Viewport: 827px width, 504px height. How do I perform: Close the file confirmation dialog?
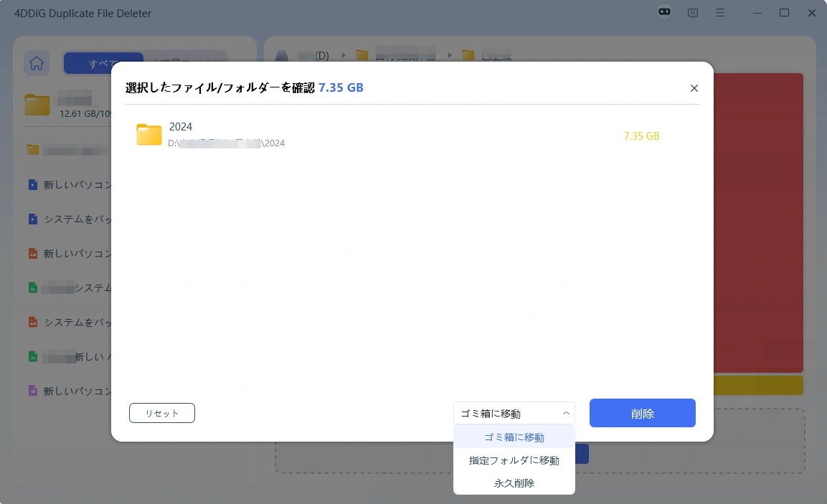pos(694,88)
